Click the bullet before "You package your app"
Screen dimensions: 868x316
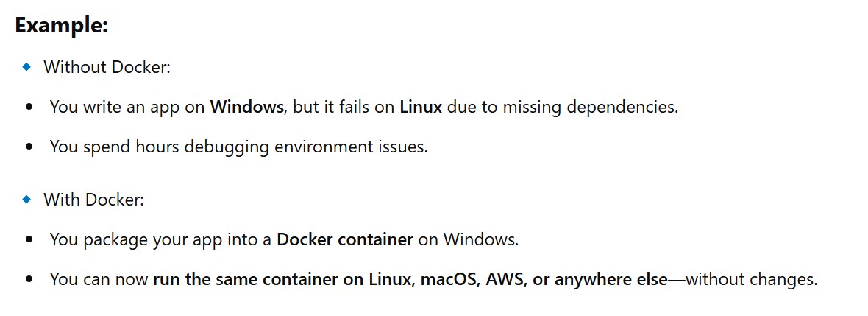pyautogui.click(x=29, y=239)
